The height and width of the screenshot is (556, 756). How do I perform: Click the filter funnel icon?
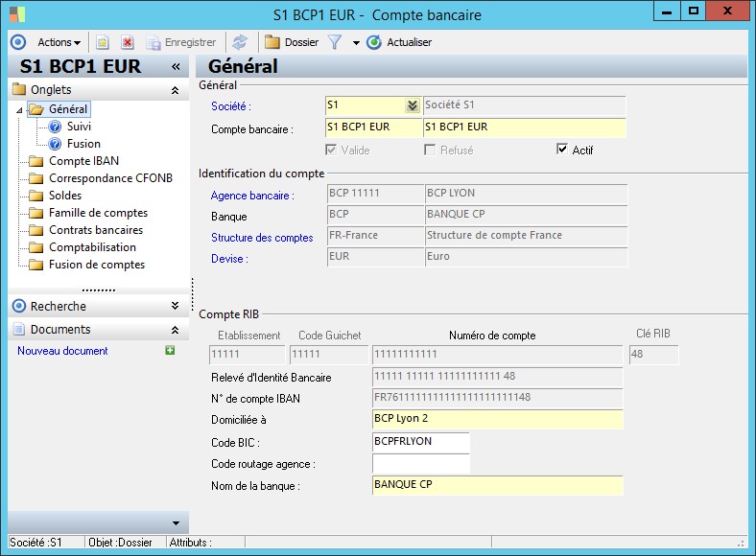click(335, 42)
